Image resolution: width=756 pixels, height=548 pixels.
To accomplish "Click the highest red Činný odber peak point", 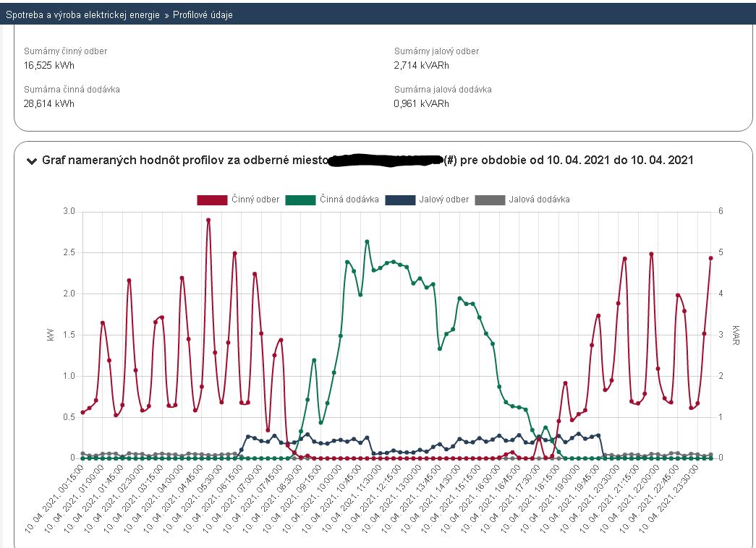I will 208,220.
